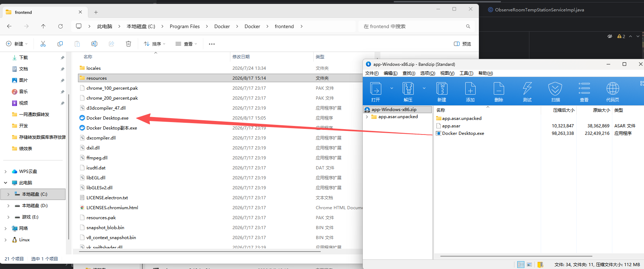
Task: Click the IDE eye inspection icon
Action: coord(610,36)
